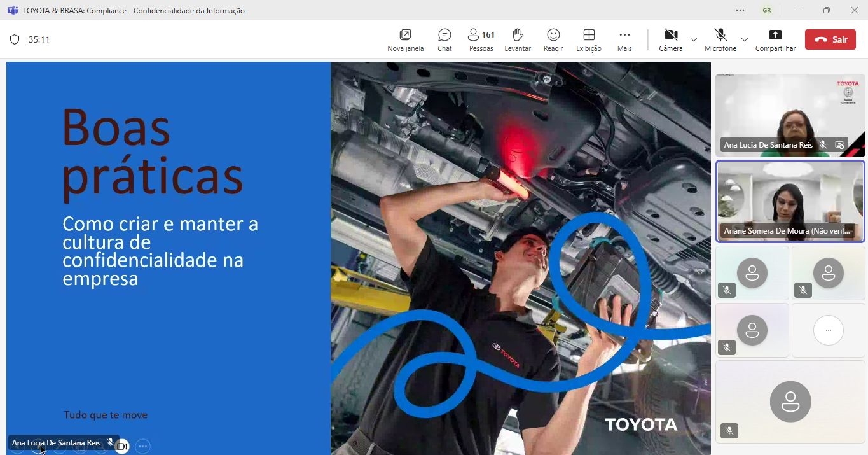
Task: Toggle the Câmera on
Action: pos(670,39)
